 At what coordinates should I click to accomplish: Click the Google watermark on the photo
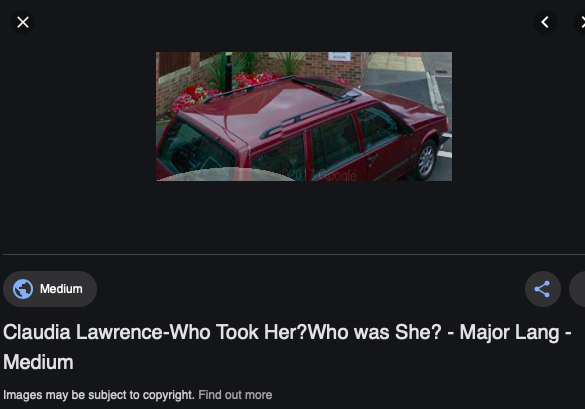[318, 175]
